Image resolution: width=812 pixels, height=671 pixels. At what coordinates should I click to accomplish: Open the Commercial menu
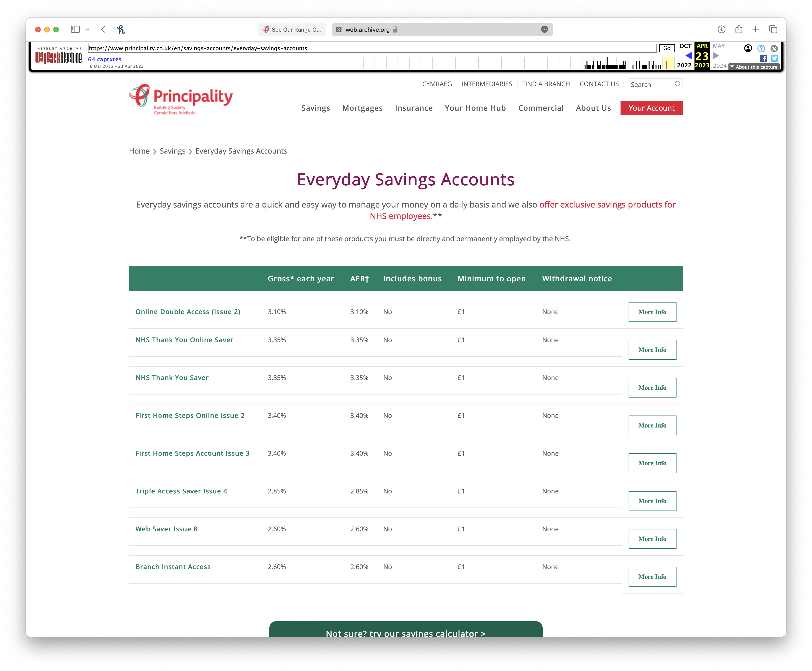(x=541, y=108)
